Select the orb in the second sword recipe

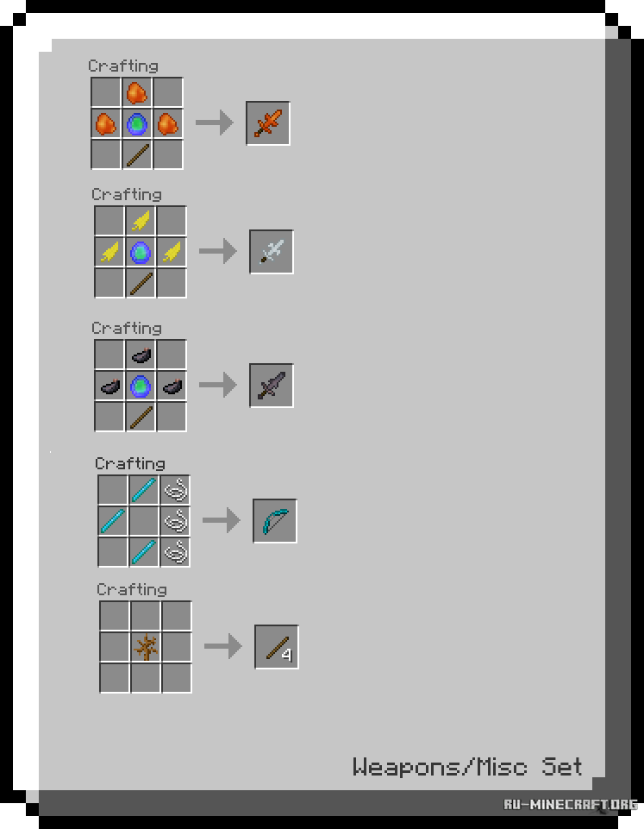(x=141, y=252)
